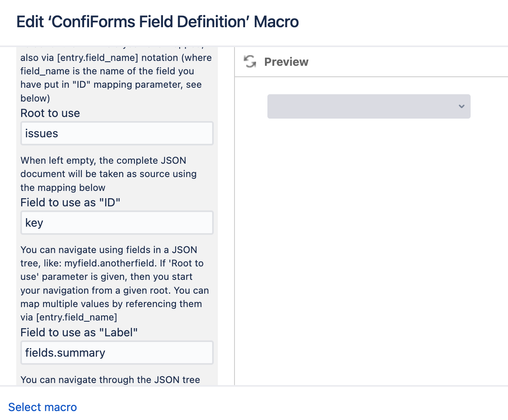Click the 'Edit ConfiForms Field Definition Macro' title
This screenshot has width=508, height=420.
tap(157, 22)
